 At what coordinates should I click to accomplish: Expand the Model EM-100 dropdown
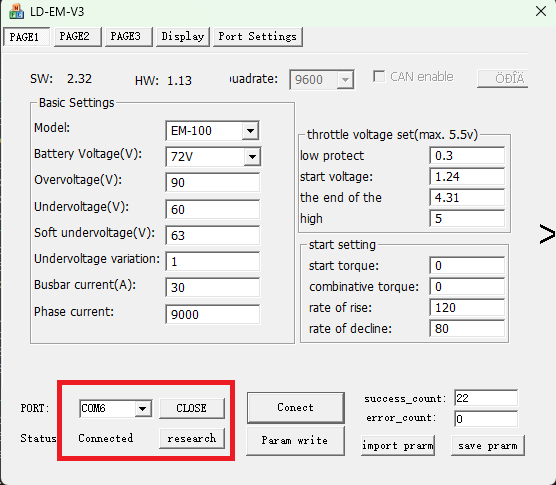click(x=250, y=131)
